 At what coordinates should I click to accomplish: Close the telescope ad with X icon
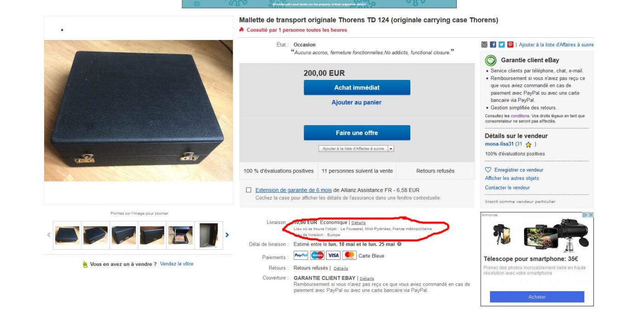coord(591,215)
